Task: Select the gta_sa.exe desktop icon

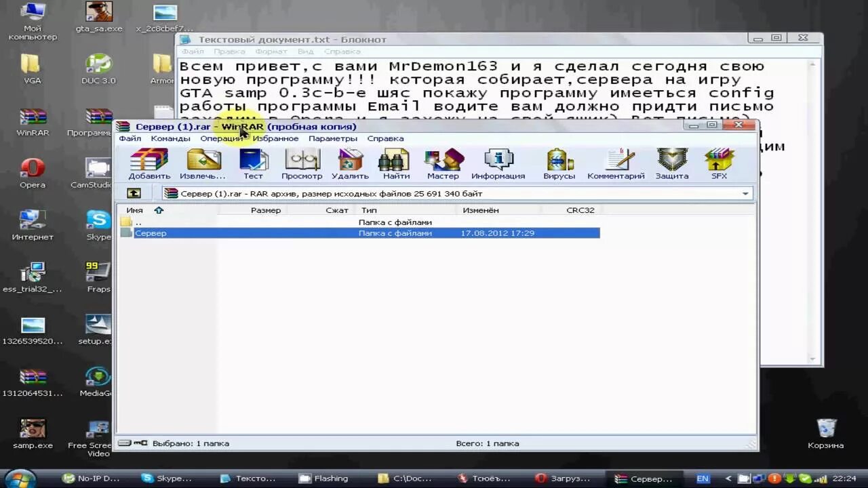Action: click(99, 18)
